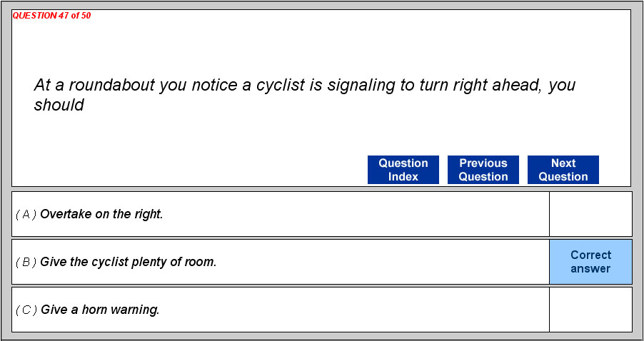The width and height of the screenshot is (644, 341).
Task: Return to the previous question
Action: pos(483,170)
